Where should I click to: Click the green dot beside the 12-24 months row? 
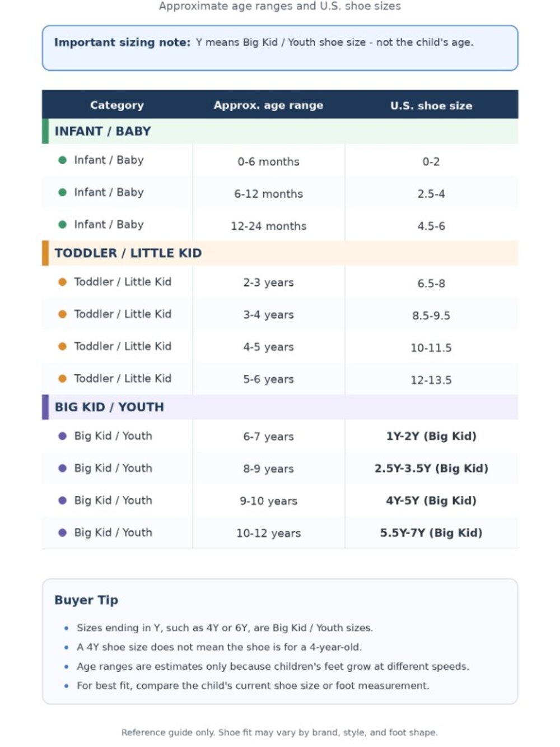[63, 225]
